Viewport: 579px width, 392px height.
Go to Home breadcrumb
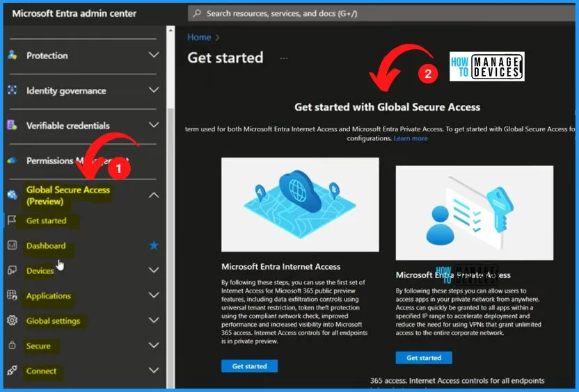click(x=199, y=38)
